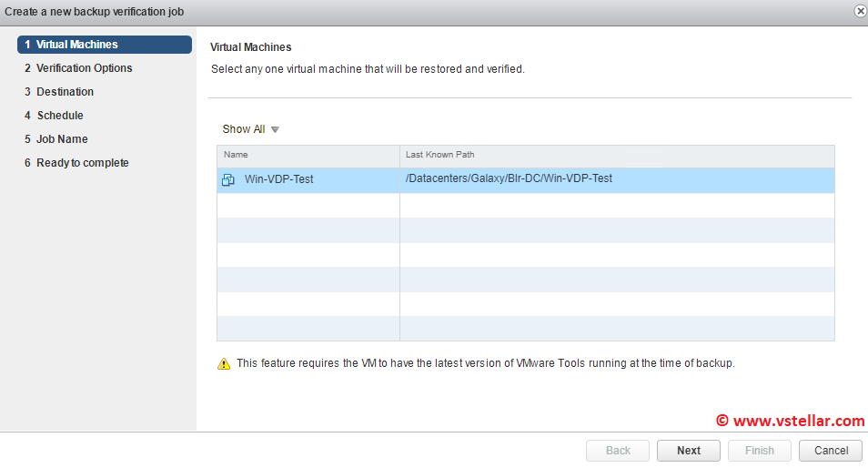Go to Ready to complete step
868x468 pixels.
pyautogui.click(x=82, y=163)
